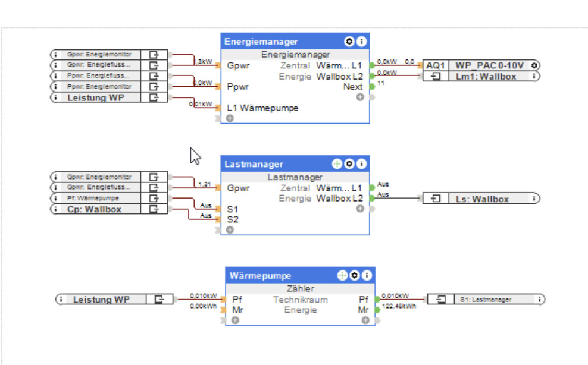
Task: Click info icon on Wärmepumpe block header
Action: 367,275
